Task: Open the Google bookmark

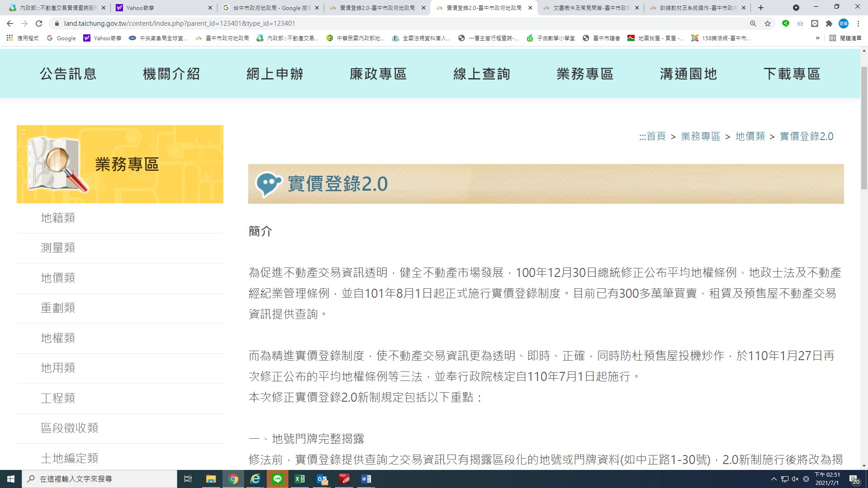Action: click(x=61, y=38)
